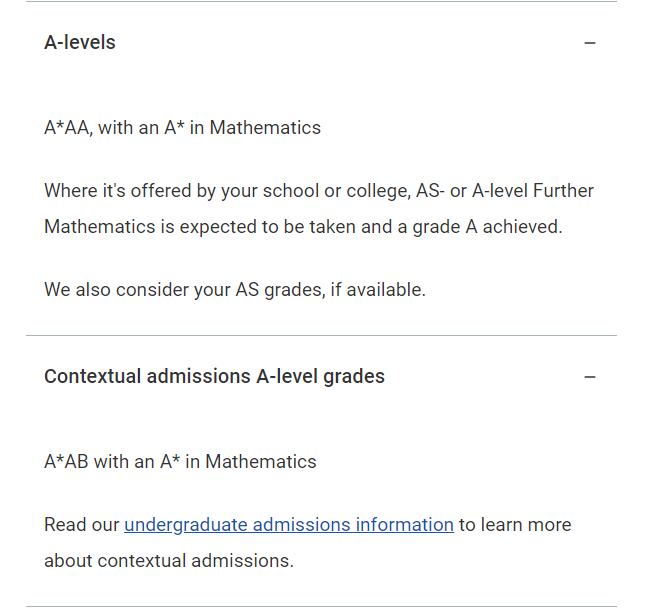Select the "A*AB with an A* in Mathematics" line
This screenshot has width=646, height=611.
tap(180, 462)
